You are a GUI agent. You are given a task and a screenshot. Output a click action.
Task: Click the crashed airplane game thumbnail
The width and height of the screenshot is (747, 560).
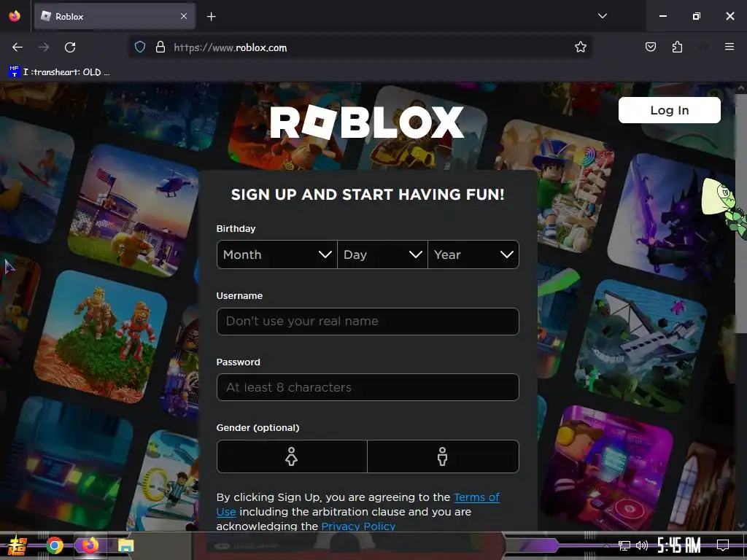tap(640, 345)
